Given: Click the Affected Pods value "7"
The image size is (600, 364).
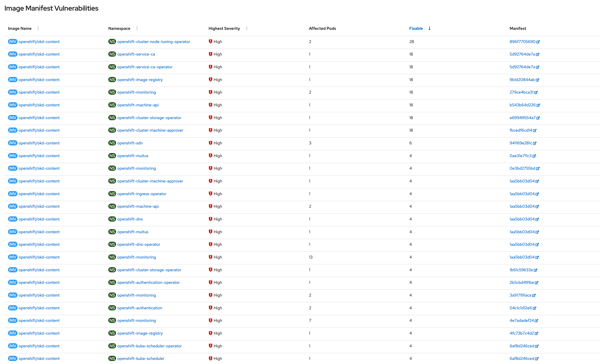Looking at the screenshot, I should [310, 320].
